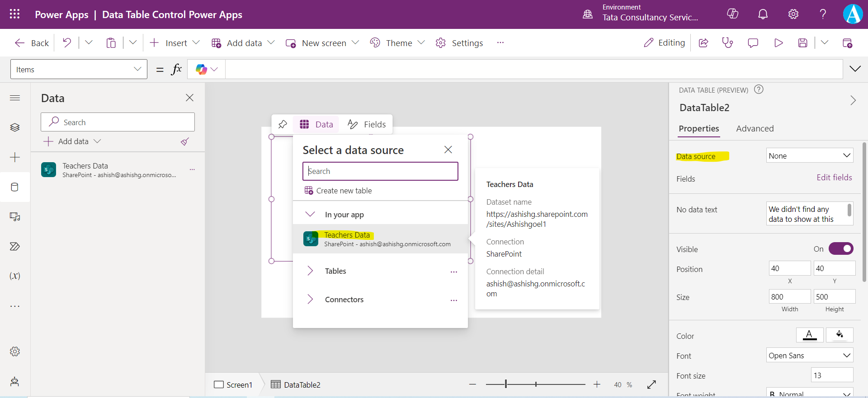
Task: Click the data source Search field
Action: tap(380, 171)
